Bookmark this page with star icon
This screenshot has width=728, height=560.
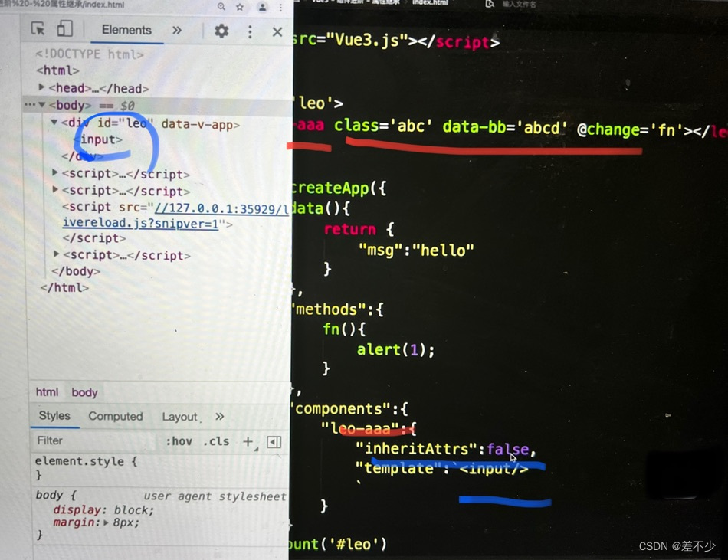240,7
